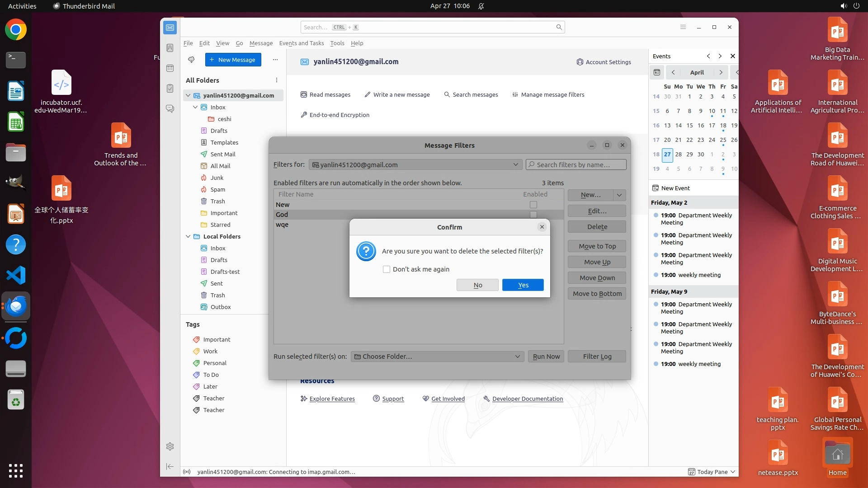
Task: Open the Events and Tasks menu
Action: [301, 43]
